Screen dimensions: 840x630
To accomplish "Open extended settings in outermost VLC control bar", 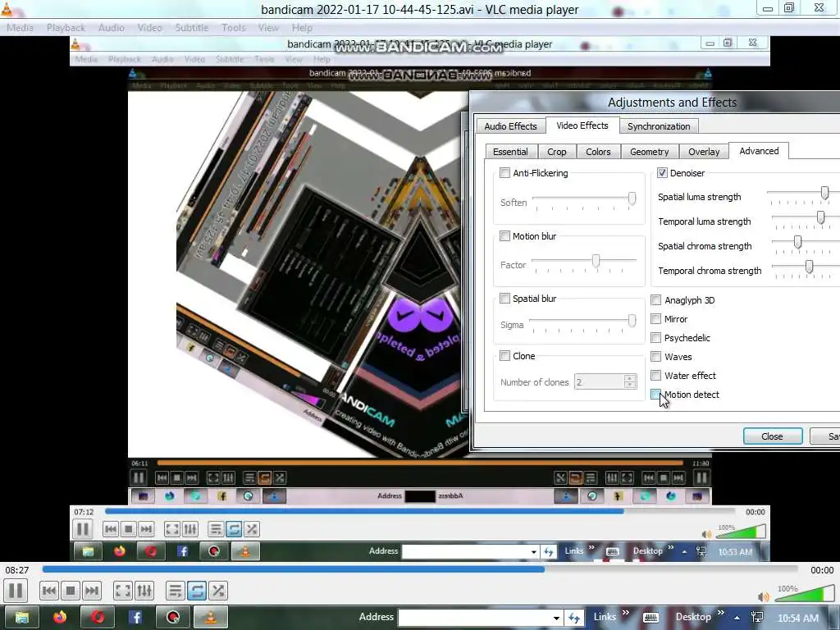I will [144, 591].
